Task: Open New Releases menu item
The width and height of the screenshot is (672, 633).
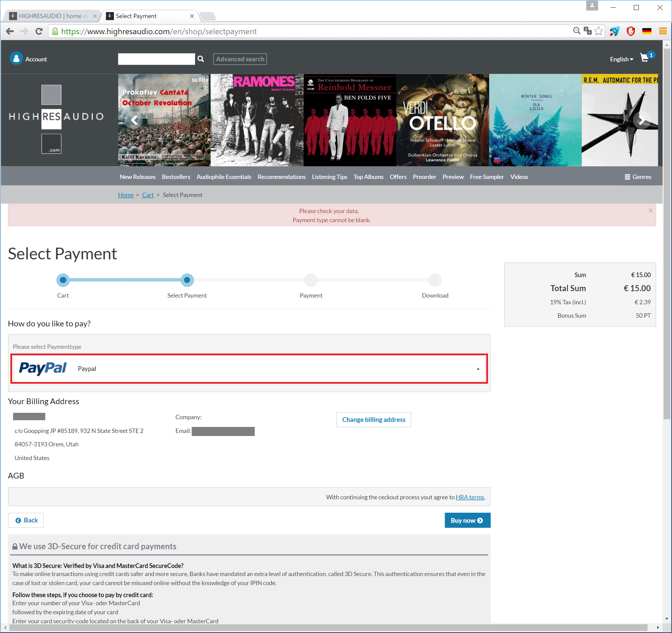Action: (137, 177)
